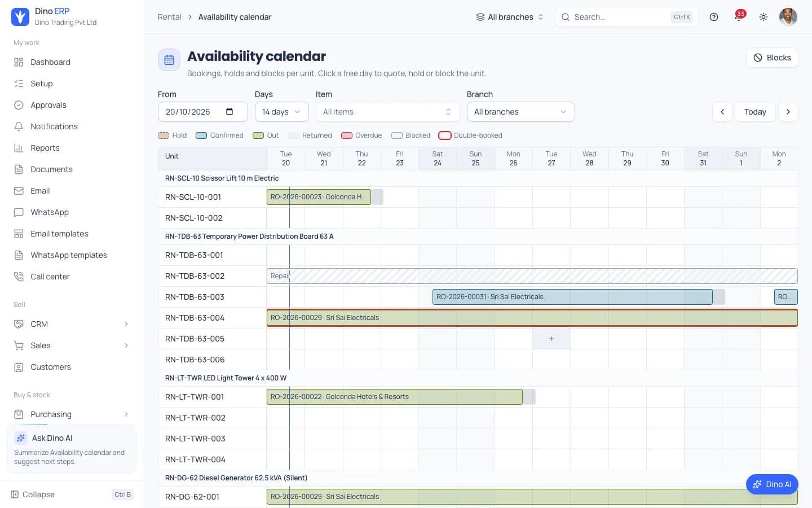The width and height of the screenshot is (812, 508).
Task: Click the WhatsApp chat icon
Action: click(19, 212)
